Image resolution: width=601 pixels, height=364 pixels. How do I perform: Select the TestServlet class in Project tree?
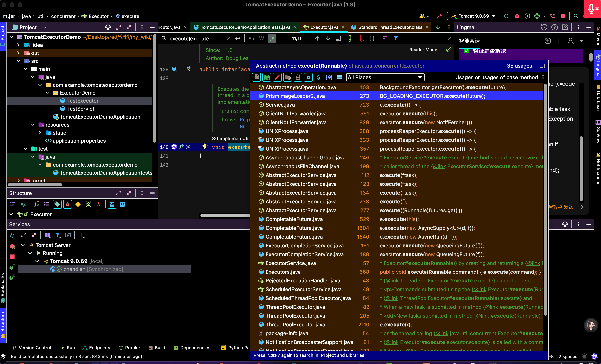coord(81,109)
